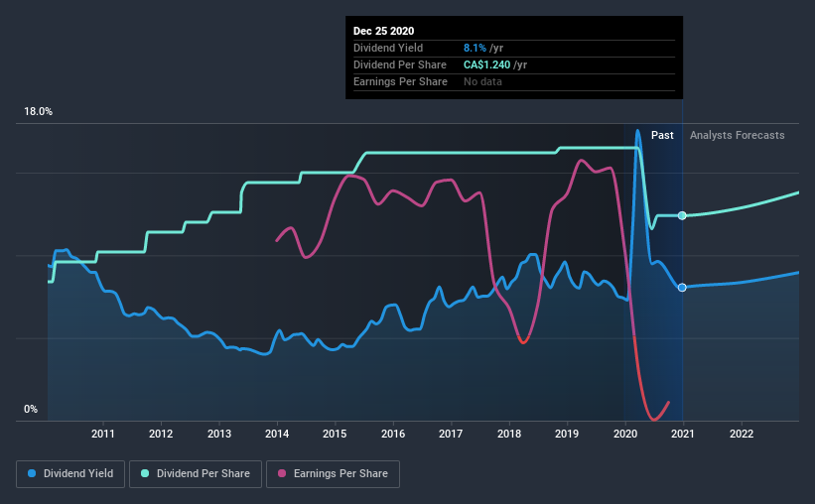815x504 pixels.
Task: Click the tooltip 'Dividend Yield' row label
Action: pos(388,48)
